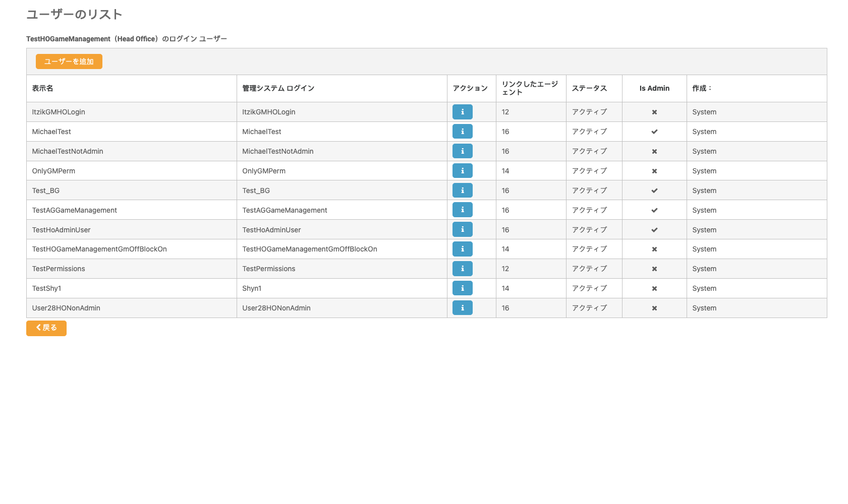
Task: Click info icon for TestShy1 row
Action: (462, 288)
